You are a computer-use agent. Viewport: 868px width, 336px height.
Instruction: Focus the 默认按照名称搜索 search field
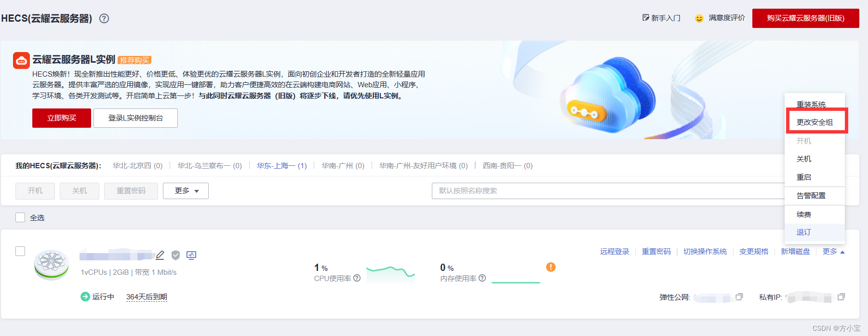[608, 191]
